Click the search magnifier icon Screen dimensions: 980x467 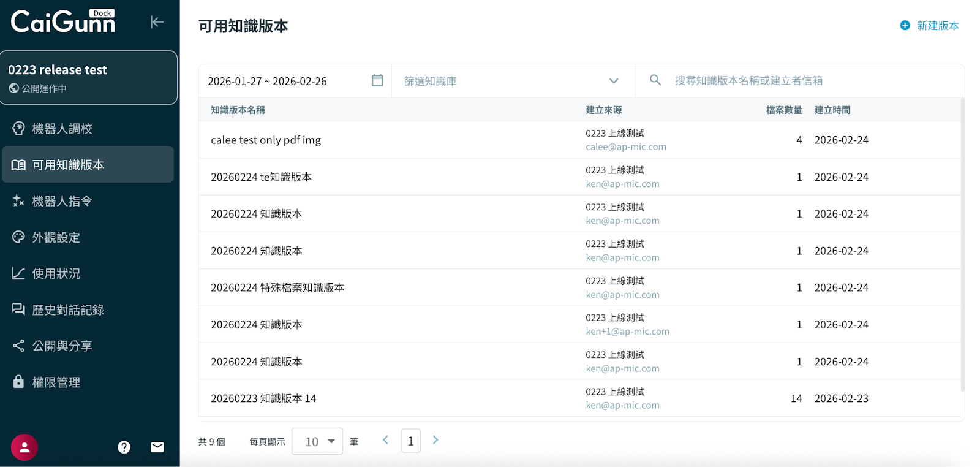[655, 80]
